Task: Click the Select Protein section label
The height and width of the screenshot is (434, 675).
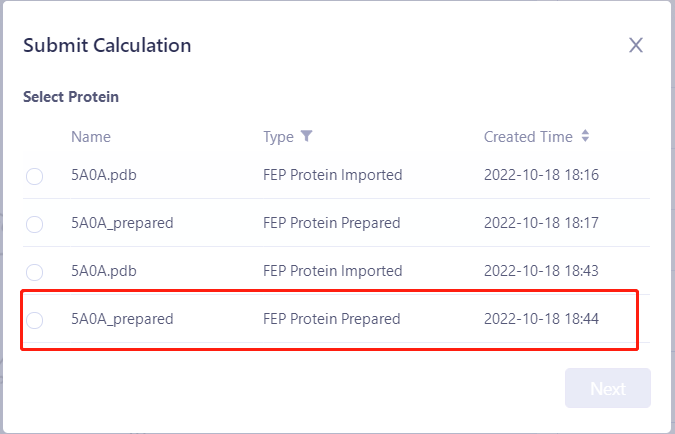Action: [71, 97]
